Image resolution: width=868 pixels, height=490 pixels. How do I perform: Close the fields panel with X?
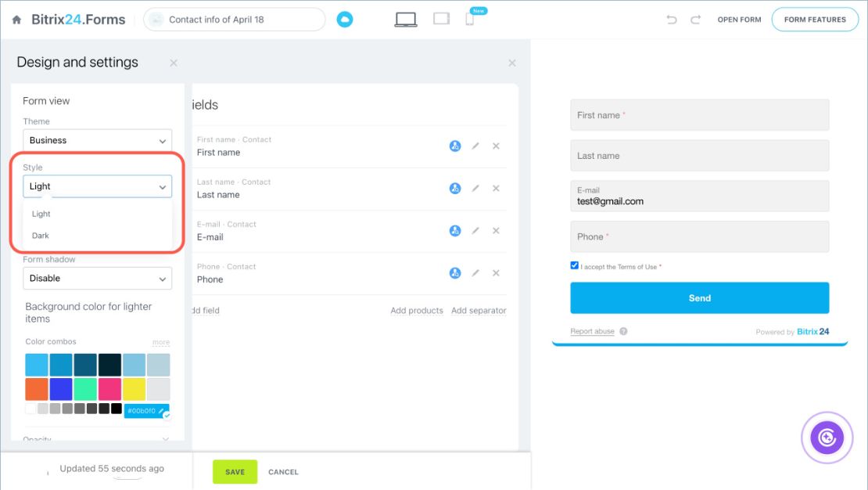[512, 63]
